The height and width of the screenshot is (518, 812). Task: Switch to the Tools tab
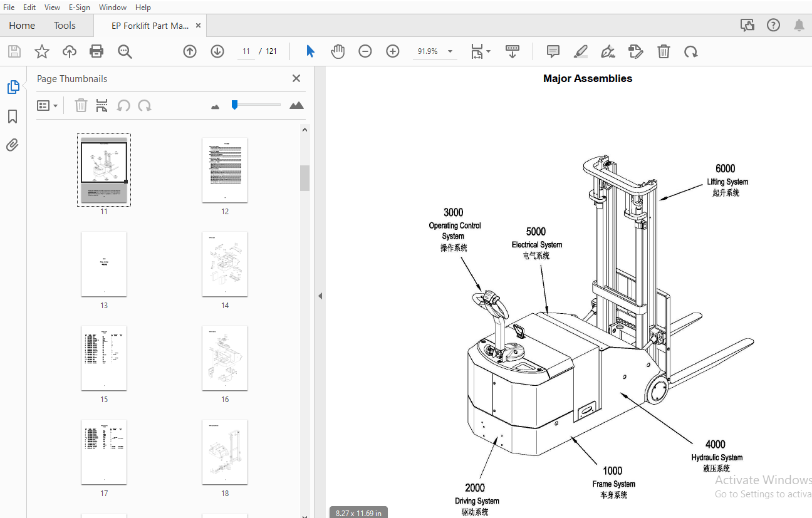[x=65, y=26]
